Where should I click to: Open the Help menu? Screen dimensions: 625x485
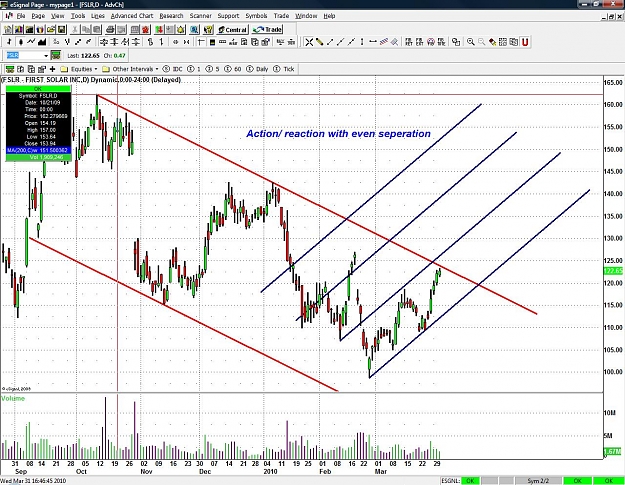point(329,16)
